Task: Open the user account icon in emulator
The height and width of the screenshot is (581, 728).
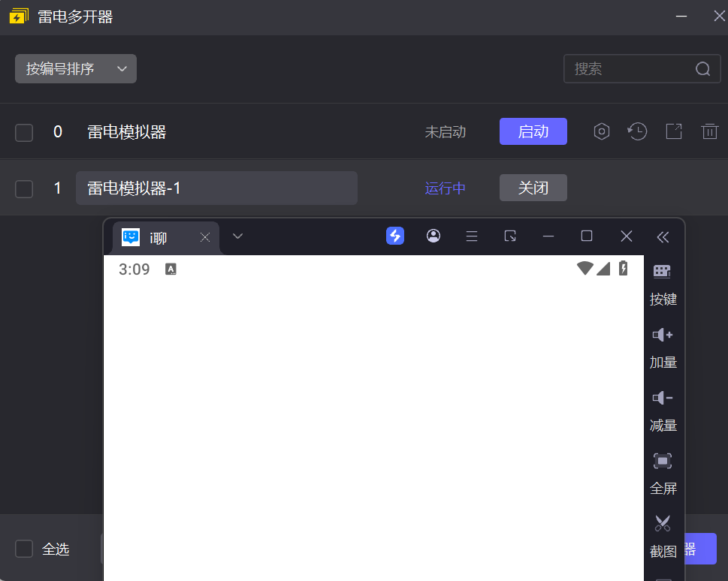Action: click(x=433, y=236)
